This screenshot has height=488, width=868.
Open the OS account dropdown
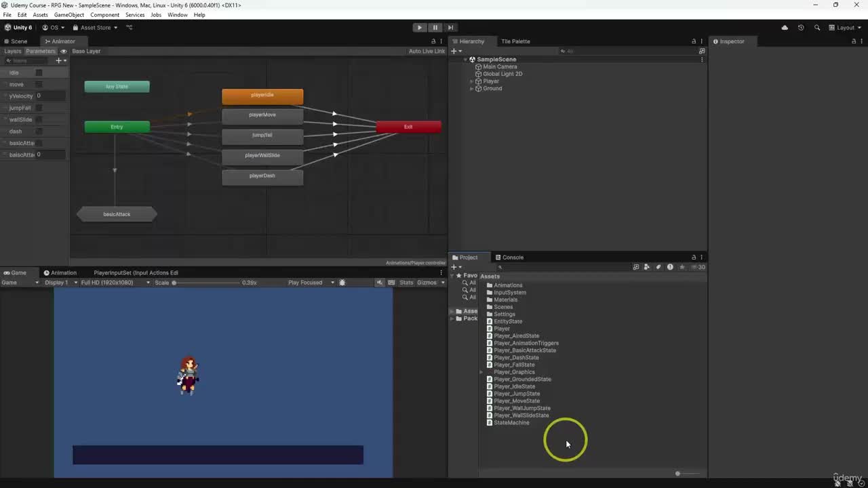pos(54,28)
